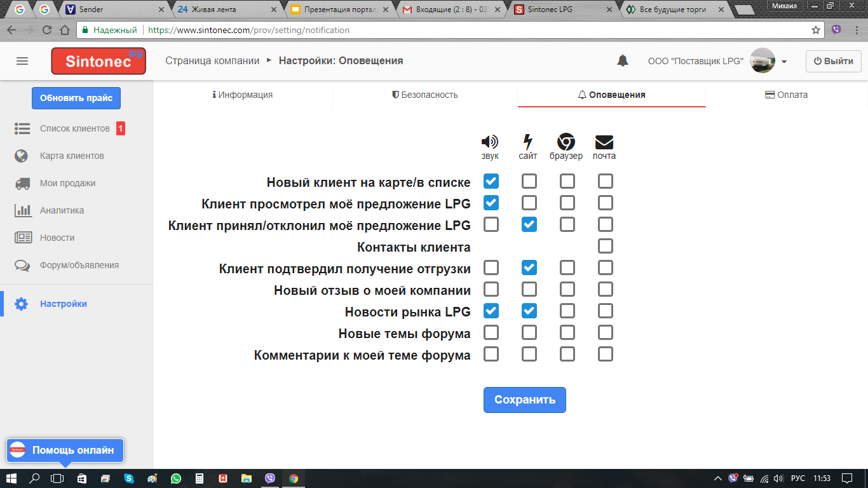Disable site notification for Новости рынка LPG

[x=529, y=311]
